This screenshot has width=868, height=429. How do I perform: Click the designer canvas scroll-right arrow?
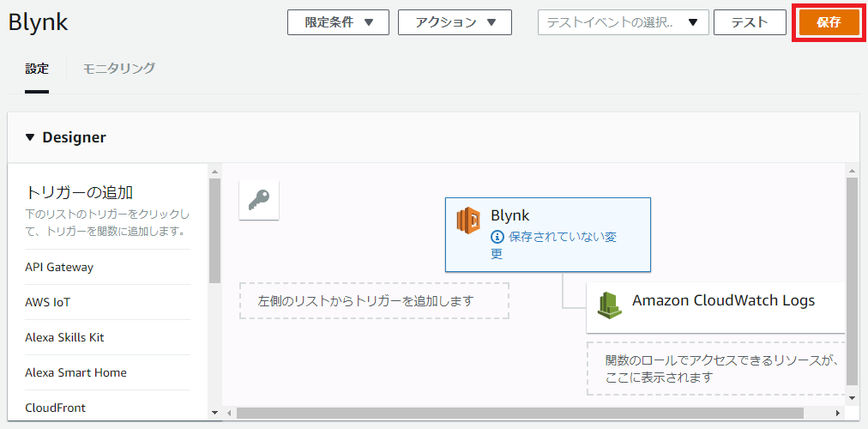838,413
